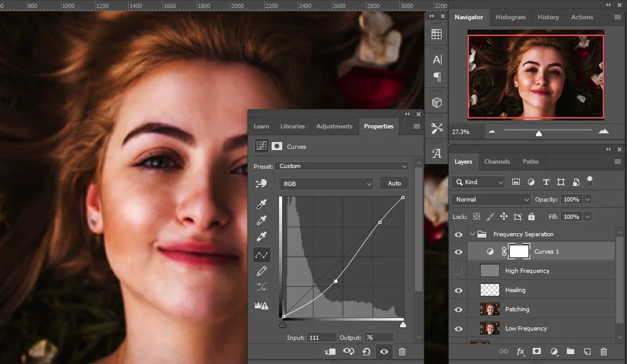The width and height of the screenshot is (627, 364).
Task: Click the Curves adjustment icon in Properties
Action: (x=262, y=146)
